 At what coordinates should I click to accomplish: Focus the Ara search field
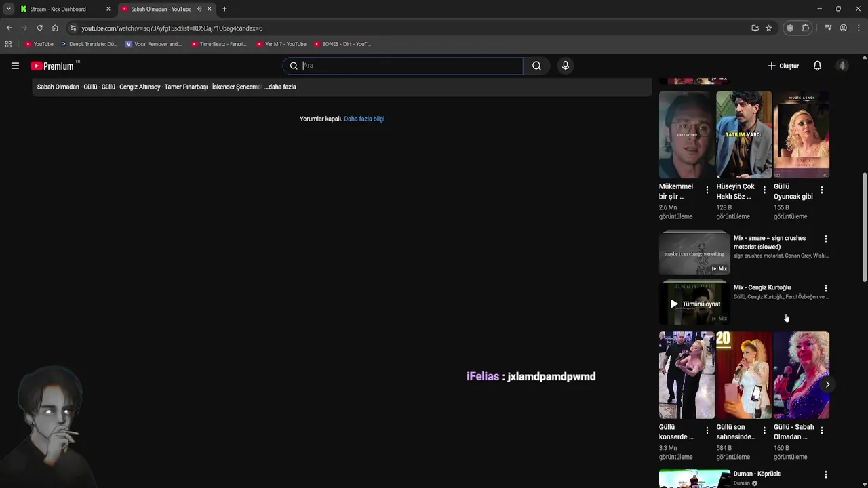coord(403,66)
